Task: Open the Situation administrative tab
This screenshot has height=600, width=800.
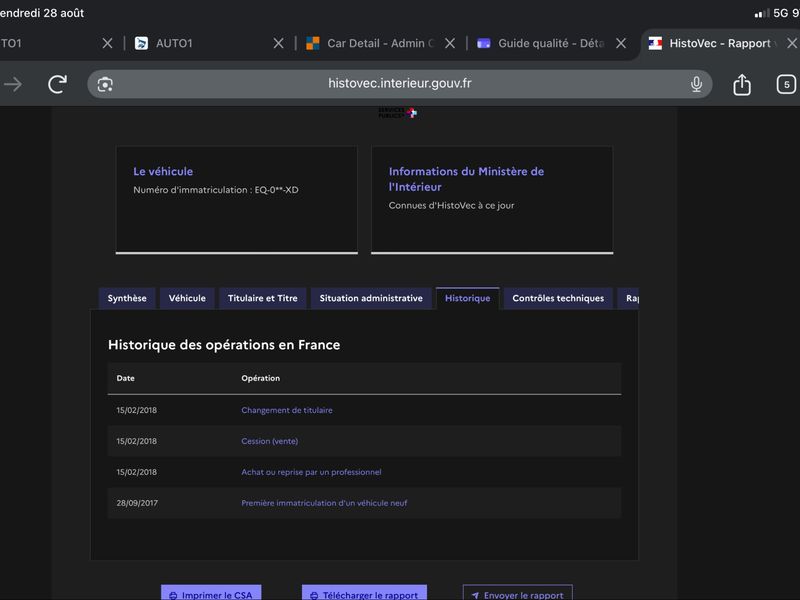Action: (x=371, y=298)
